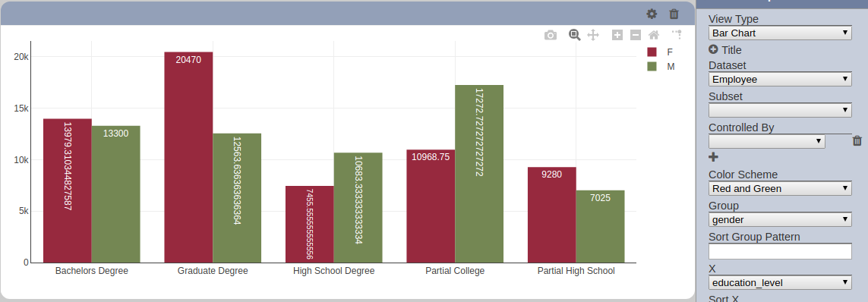Delete the chart with trash icon

(x=674, y=14)
